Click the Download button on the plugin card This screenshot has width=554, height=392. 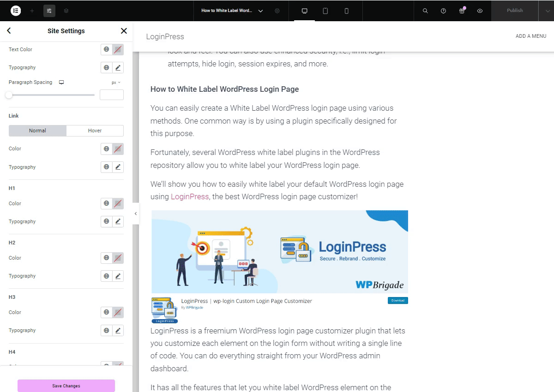point(397,301)
